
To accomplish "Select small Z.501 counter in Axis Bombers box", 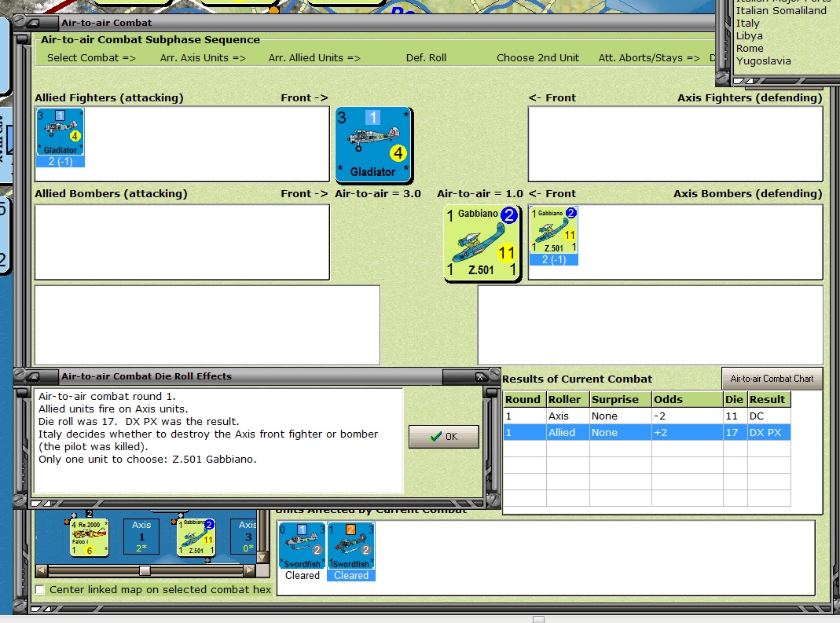I will [554, 230].
